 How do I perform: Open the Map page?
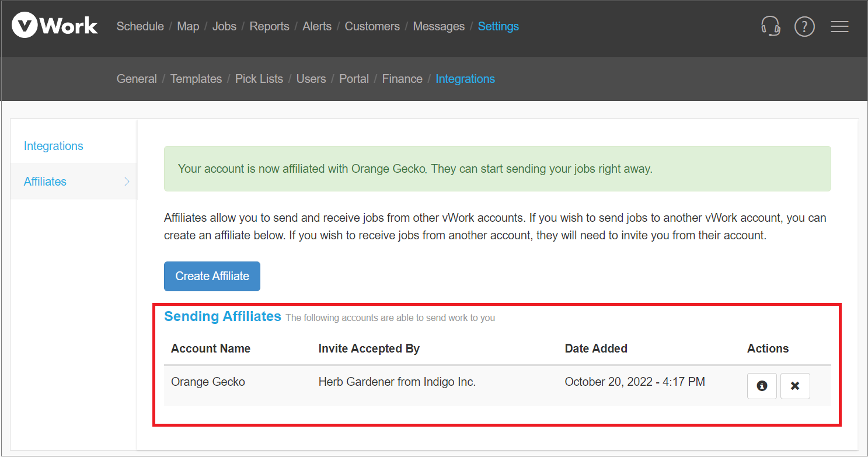[188, 26]
